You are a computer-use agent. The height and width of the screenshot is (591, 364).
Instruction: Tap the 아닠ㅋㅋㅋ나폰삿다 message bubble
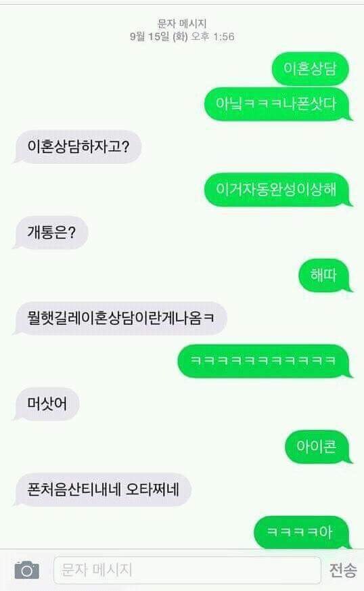click(277, 104)
